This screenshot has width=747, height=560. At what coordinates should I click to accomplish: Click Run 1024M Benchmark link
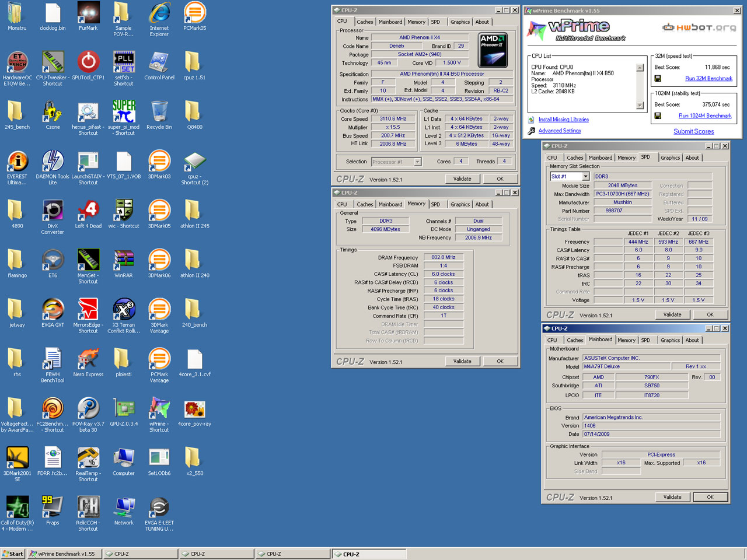pyautogui.click(x=705, y=116)
